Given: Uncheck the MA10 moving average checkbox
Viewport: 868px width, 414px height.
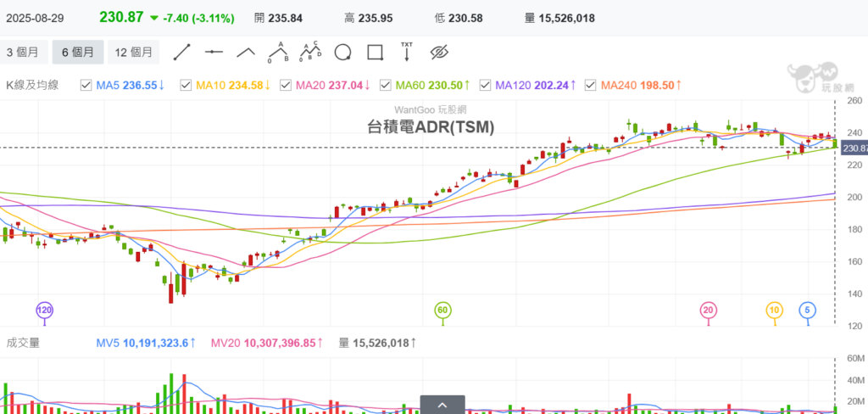Looking at the screenshot, I should click(x=186, y=86).
